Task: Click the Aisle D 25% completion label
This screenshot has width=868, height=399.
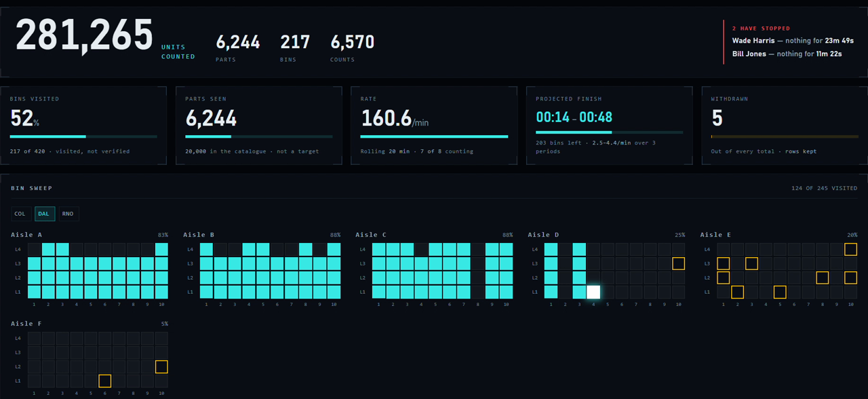Action: [x=679, y=235]
